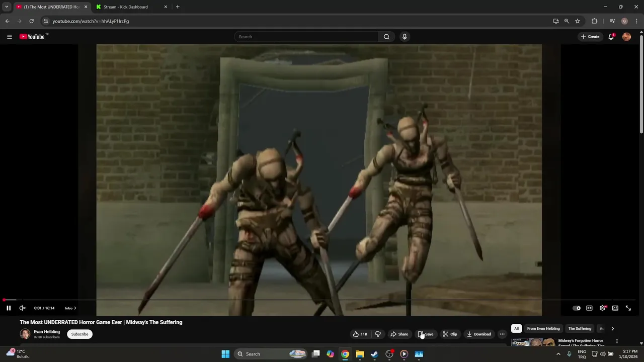Image resolution: width=644 pixels, height=362 pixels.
Task: Open the Chrome three-dot menu
Action: pos(636,21)
